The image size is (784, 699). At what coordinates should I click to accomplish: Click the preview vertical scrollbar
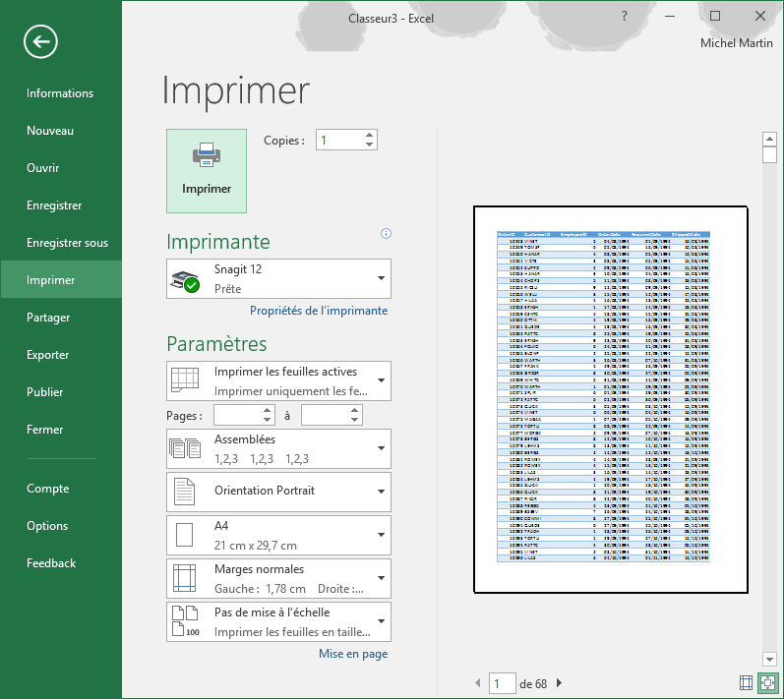click(x=769, y=393)
